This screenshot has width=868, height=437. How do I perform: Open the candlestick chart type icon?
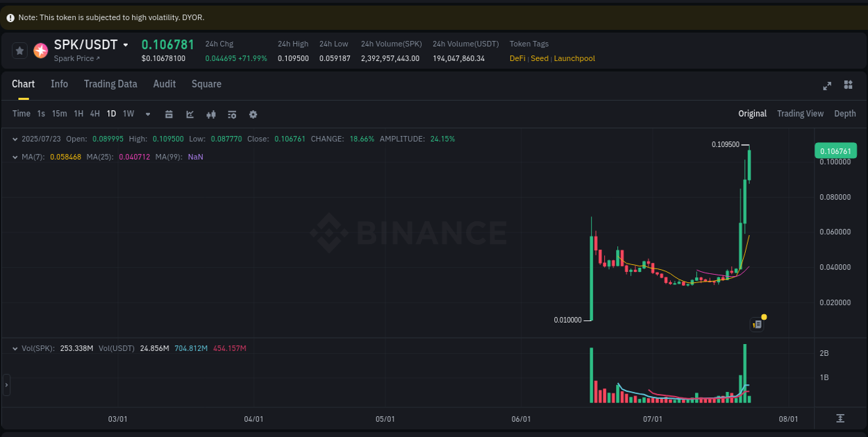[x=211, y=114]
